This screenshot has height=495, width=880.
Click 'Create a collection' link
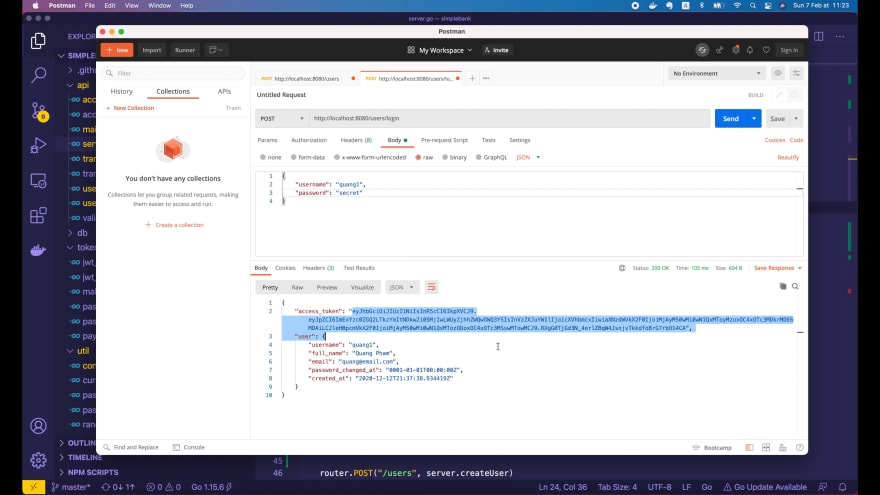point(175,225)
